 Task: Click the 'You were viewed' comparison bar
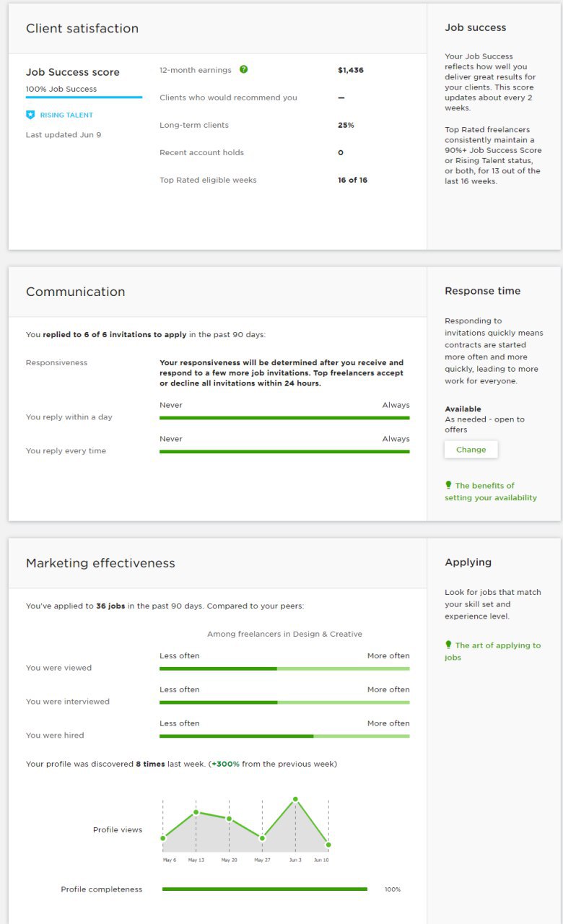284,668
